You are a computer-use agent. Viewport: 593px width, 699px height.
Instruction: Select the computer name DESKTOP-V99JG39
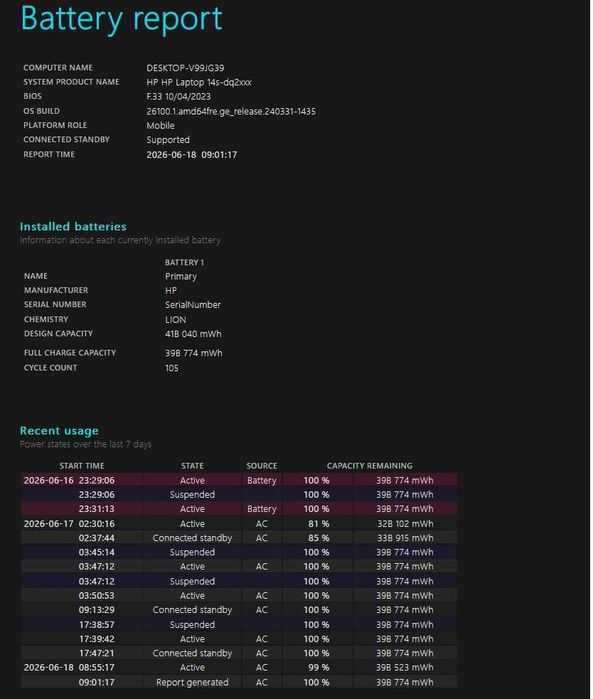coord(185,68)
